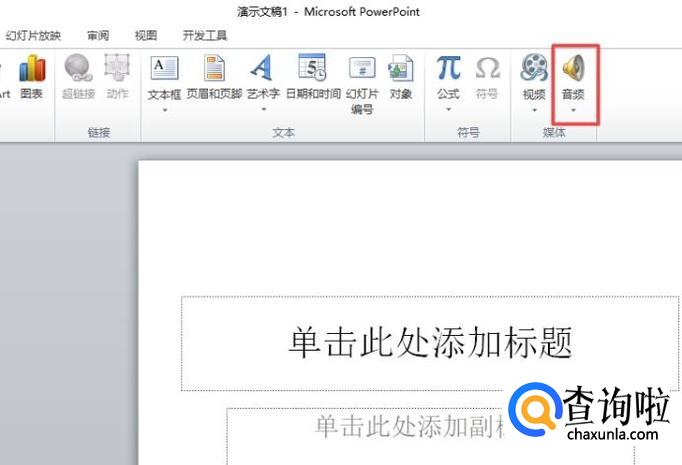The width and height of the screenshot is (682, 465).
Task: Insert a text box with the 文本框 icon
Action: (x=164, y=68)
